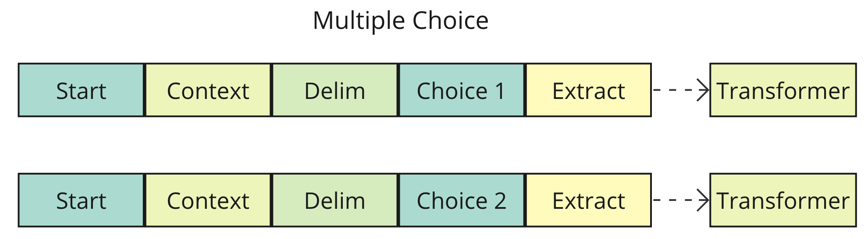Select the Start block in the top row

point(81,91)
